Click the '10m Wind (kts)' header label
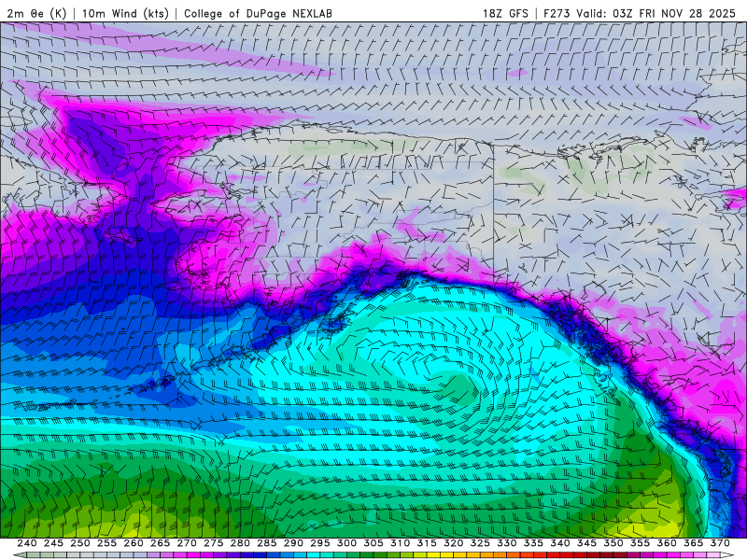Viewport: 747px width, 560px height. pyautogui.click(x=125, y=13)
